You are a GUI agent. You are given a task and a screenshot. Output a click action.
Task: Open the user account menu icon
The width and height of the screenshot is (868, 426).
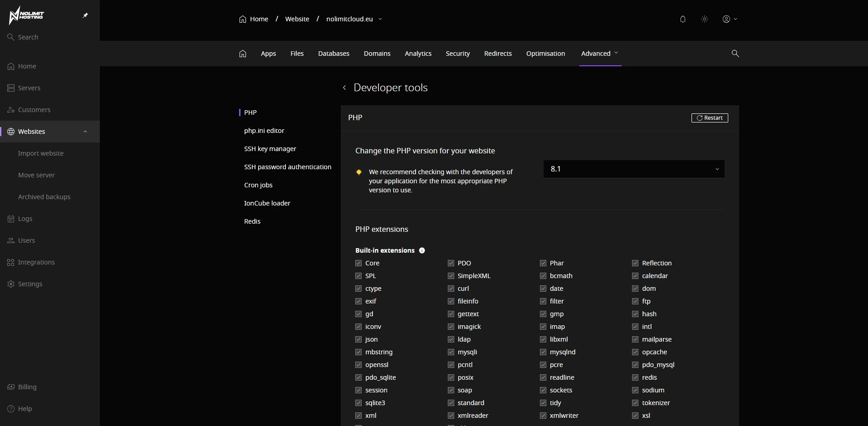[x=730, y=19]
